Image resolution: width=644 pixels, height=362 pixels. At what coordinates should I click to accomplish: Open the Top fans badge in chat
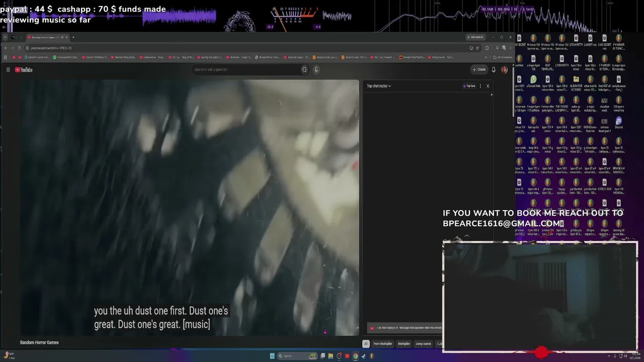469,86
